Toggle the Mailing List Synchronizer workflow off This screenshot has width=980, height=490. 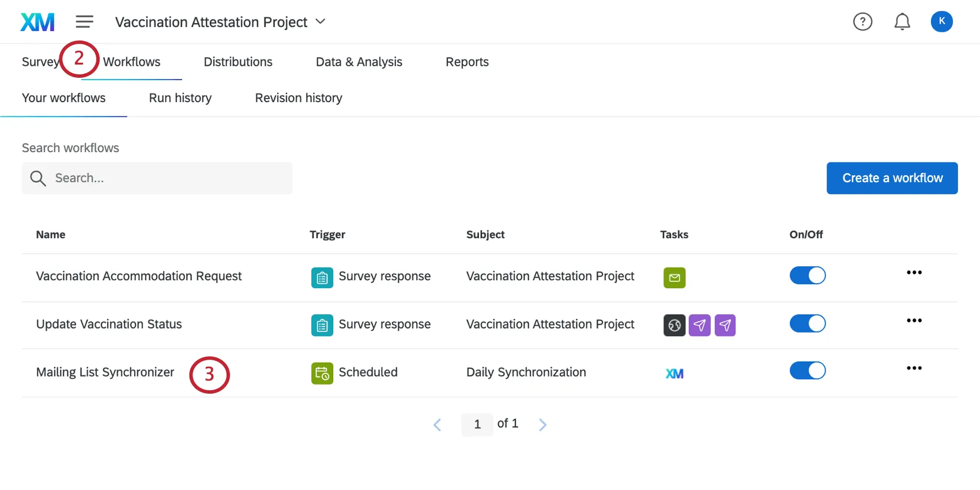point(807,371)
